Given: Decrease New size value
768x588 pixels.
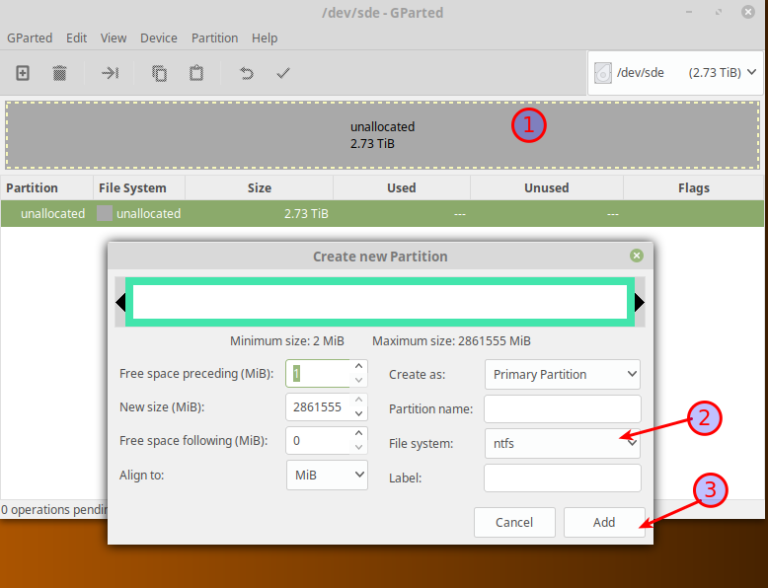Looking at the screenshot, I should (x=359, y=414).
